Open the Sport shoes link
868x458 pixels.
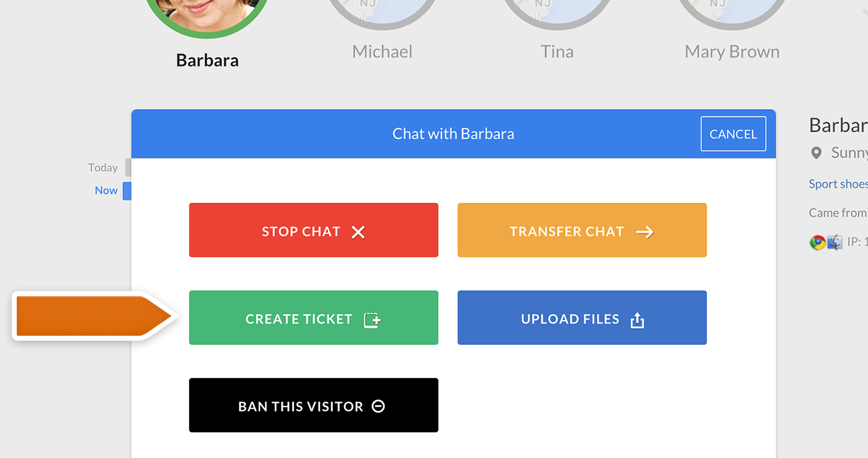tap(838, 184)
